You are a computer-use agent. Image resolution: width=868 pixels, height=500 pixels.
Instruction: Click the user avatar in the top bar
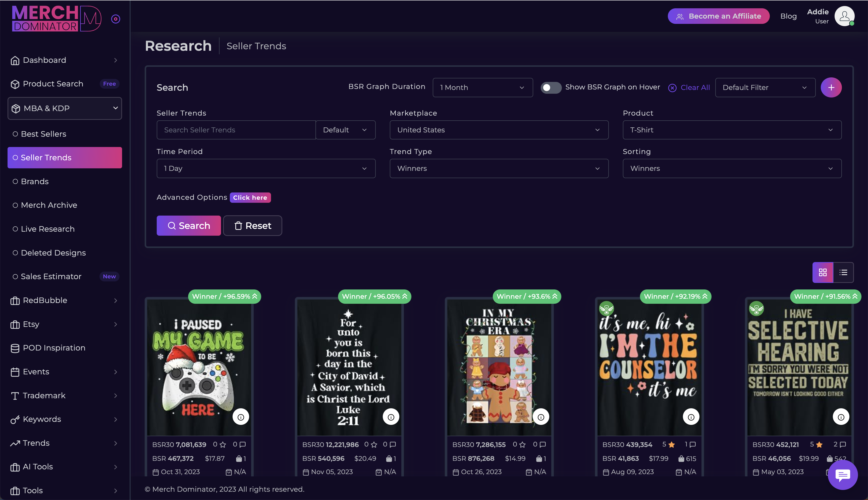coord(844,16)
